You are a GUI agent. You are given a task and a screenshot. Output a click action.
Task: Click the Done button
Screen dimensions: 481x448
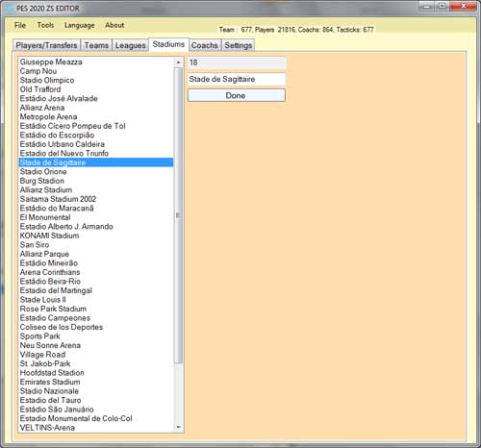coord(237,95)
